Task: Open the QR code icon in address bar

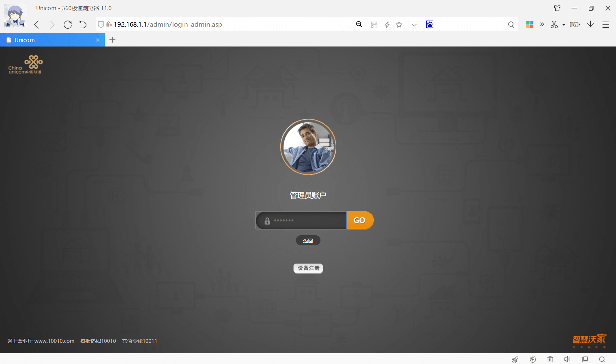Action: click(374, 25)
